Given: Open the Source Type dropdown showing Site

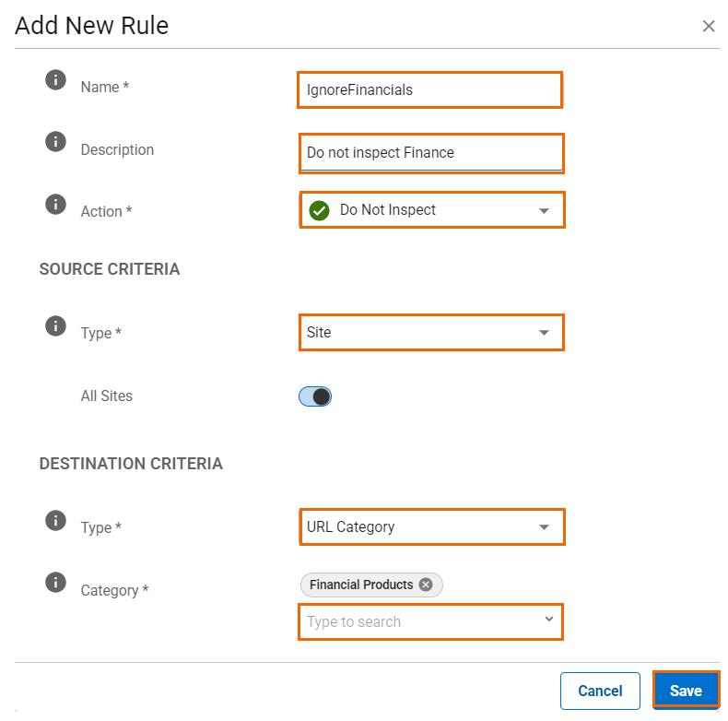Looking at the screenshot, I should click(431, 332).
